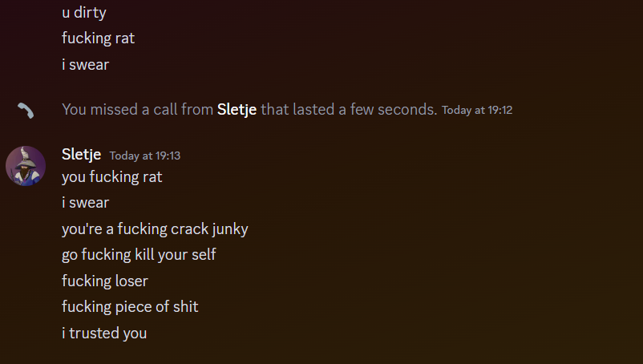Click empty chat area below "i trusted you"

click(x=321, y=353)
